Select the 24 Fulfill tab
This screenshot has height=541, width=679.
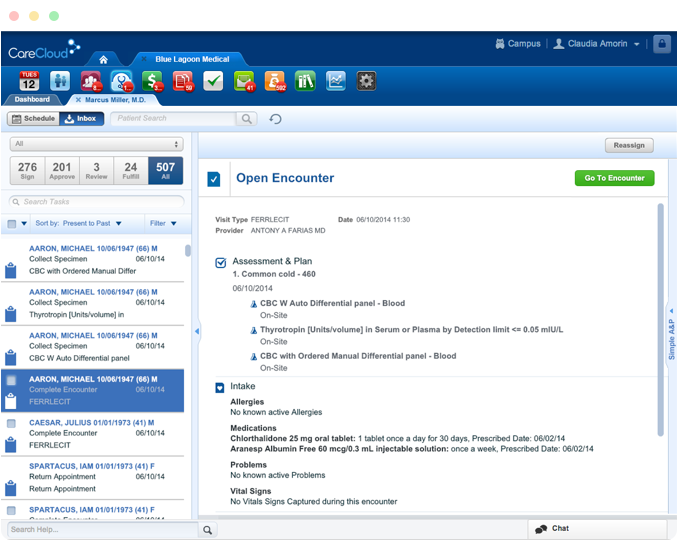click(131, 171)
